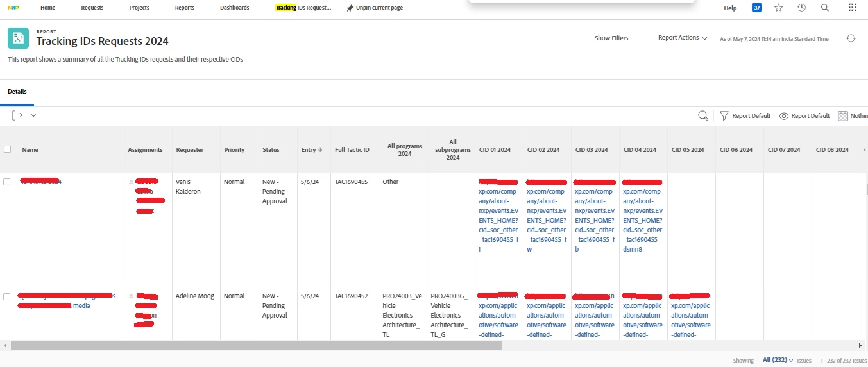Click the Assignments column header
This screenshot has height=367, width=868.
point(145,150)
